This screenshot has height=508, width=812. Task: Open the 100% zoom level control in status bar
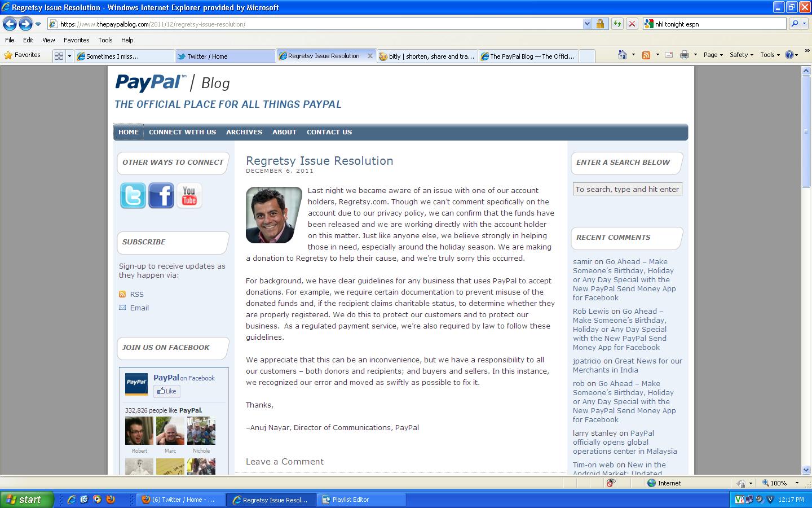click(780, 483)
